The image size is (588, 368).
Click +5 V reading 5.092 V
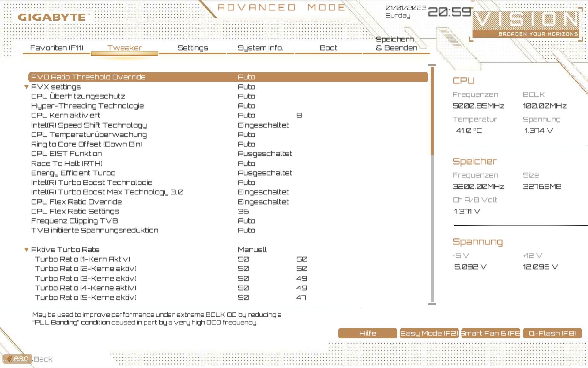[x=470, y=267]
